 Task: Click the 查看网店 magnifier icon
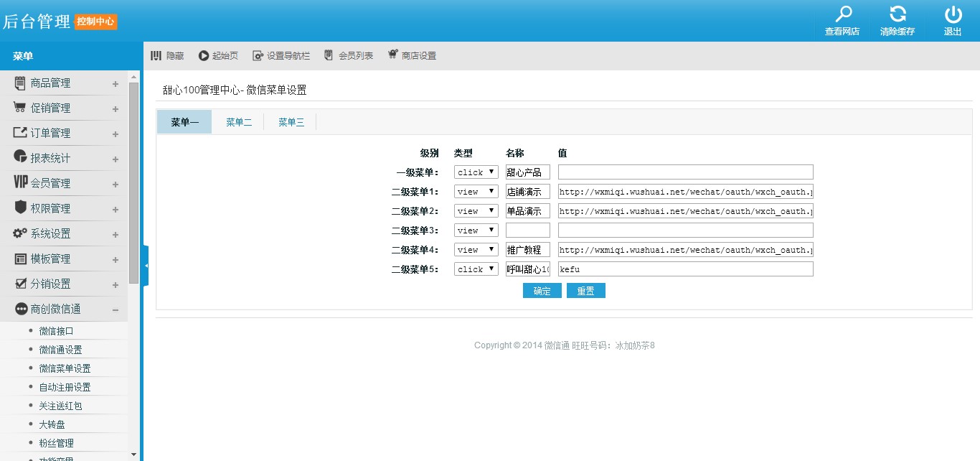coord(844,14)
